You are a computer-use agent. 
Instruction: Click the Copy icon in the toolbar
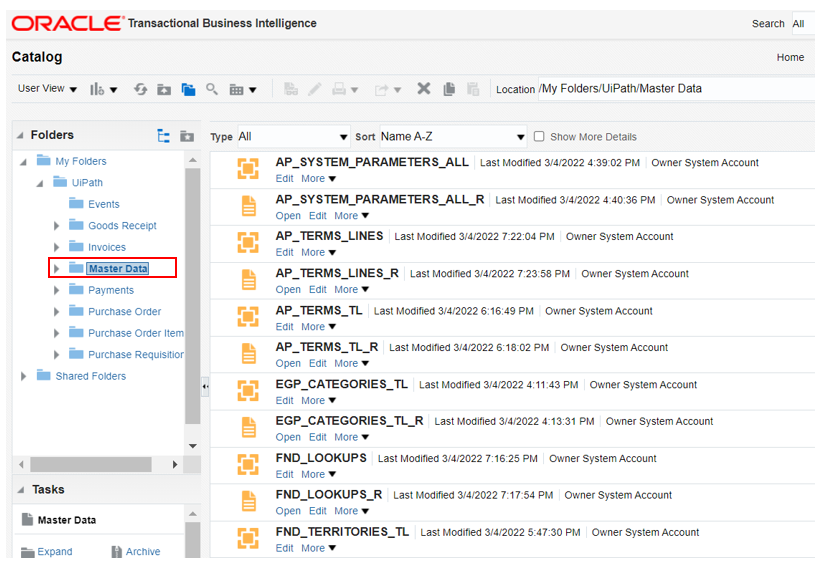pyautogui.click(x=449, y=89)
